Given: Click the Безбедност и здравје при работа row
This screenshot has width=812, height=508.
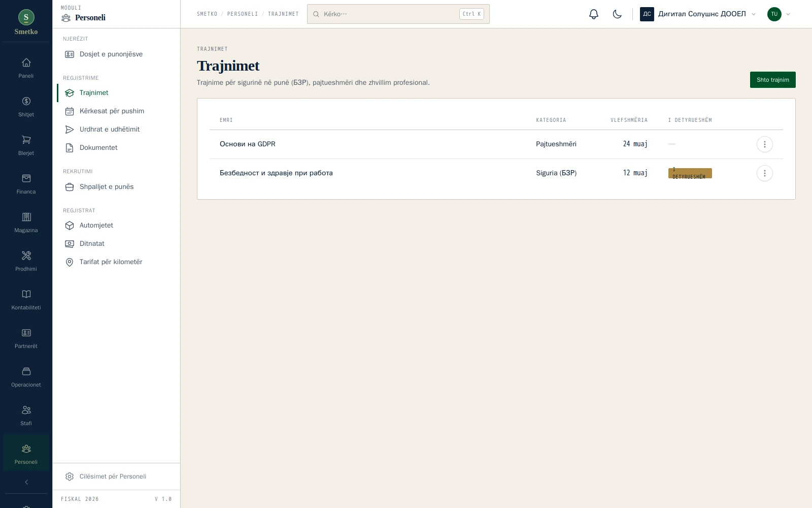Looking at the screenshot, I should (496, 173).
